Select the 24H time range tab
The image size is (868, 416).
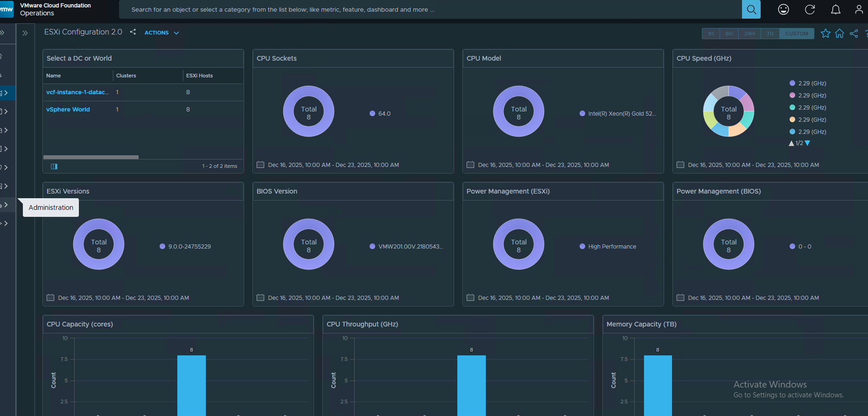[x=749, y=34]
